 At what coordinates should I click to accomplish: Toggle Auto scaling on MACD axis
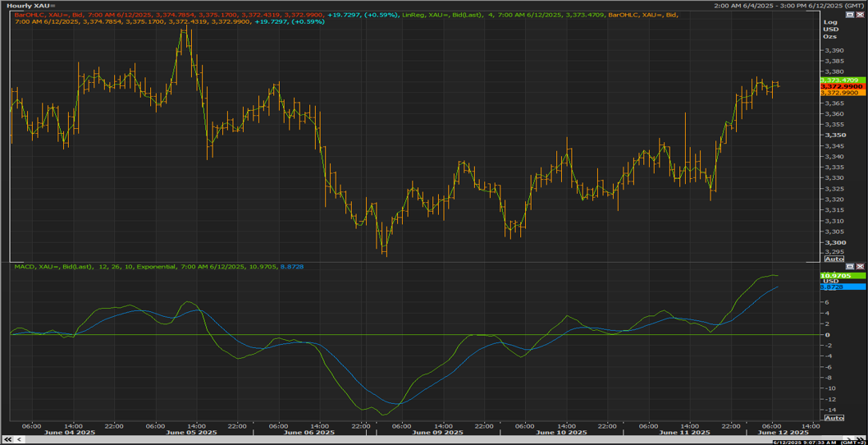[x=834, y=417]
